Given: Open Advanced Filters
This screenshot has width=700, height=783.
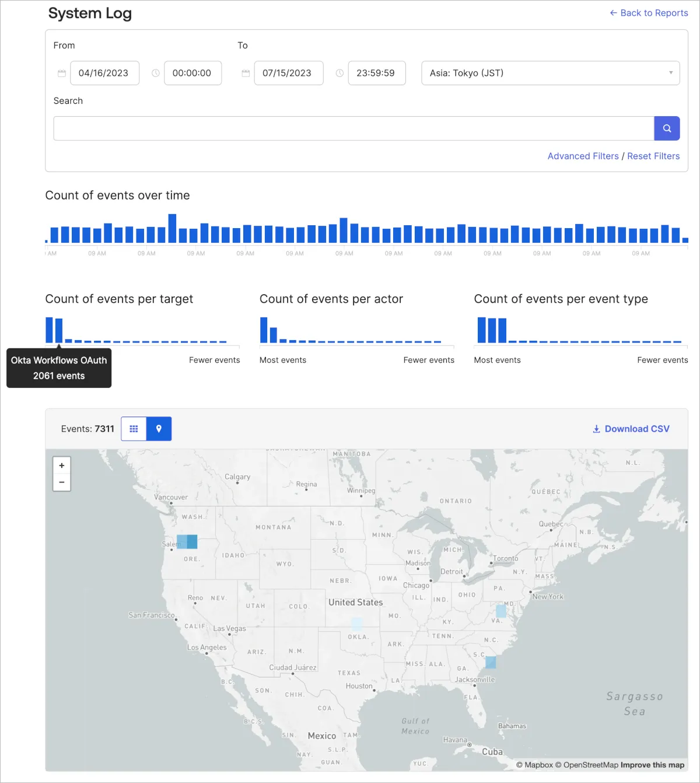Looking at the screenshot, I should pos(583,156).
